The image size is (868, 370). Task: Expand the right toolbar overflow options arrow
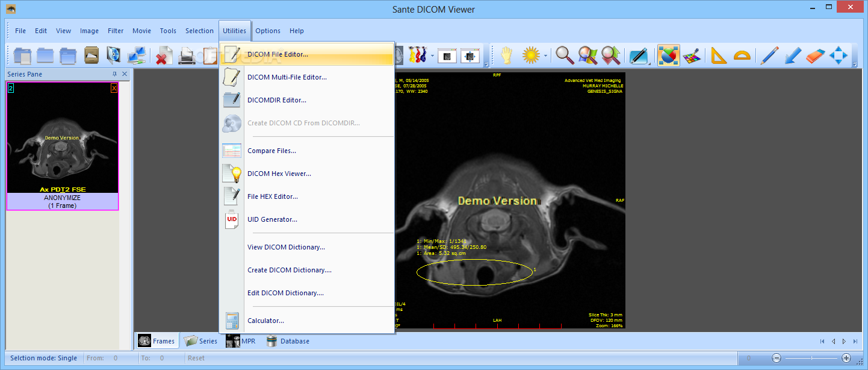pyautogui.click(x=855, y=63)
